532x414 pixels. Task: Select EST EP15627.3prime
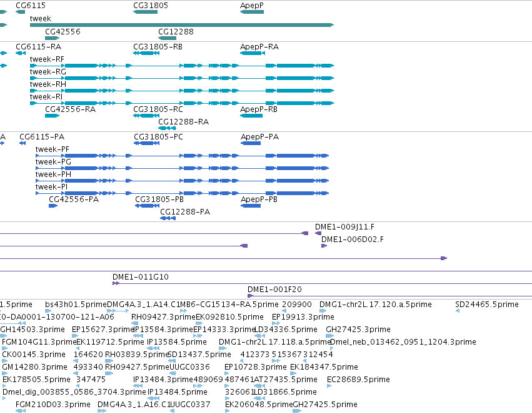coord(75,336)
